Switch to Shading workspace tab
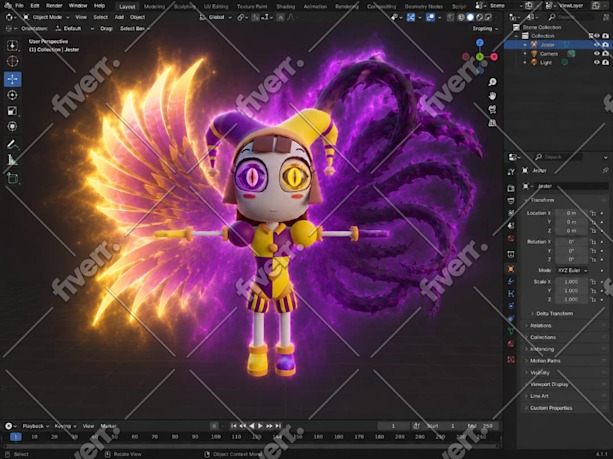Image resolution: width=613 pixels, height=459 pixels. [x=285, y=6]
